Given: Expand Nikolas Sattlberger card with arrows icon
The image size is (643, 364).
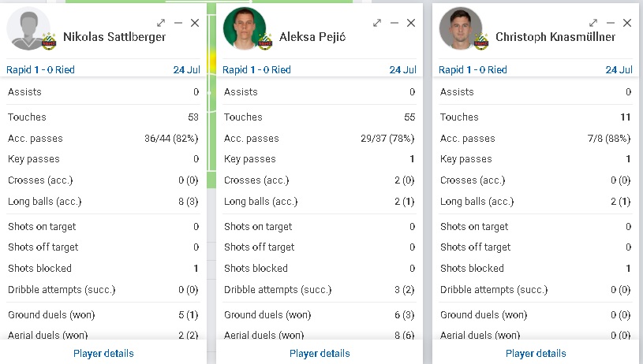Looking at the screenshot, I should coord(161,24).
